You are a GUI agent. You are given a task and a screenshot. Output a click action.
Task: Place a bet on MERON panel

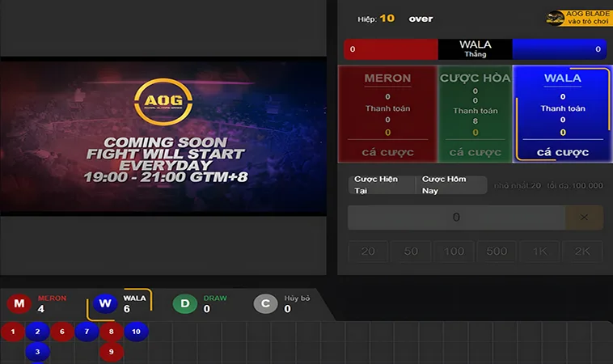click(x=387, y=152)
